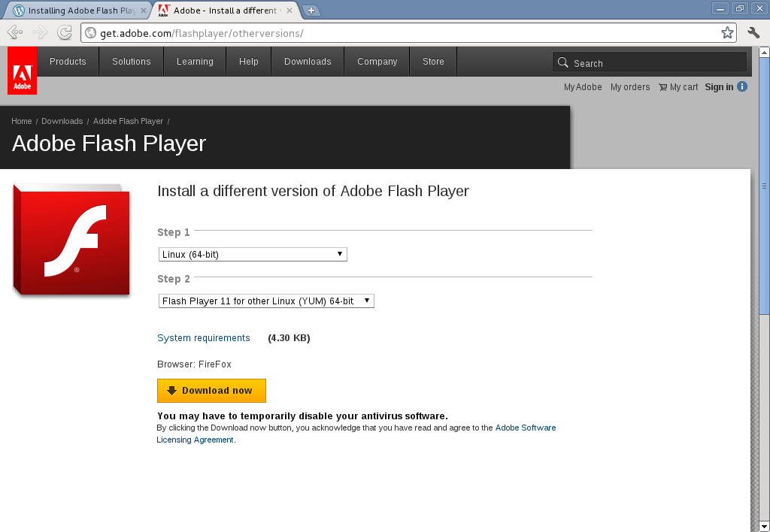Click the info icon beside Sign in

click(742, 86)
